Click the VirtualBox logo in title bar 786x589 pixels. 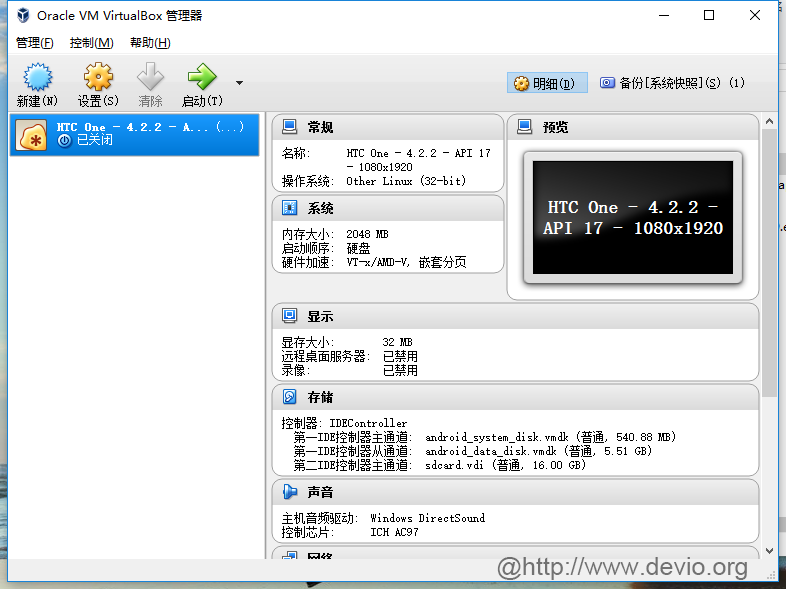click(23, 16)
